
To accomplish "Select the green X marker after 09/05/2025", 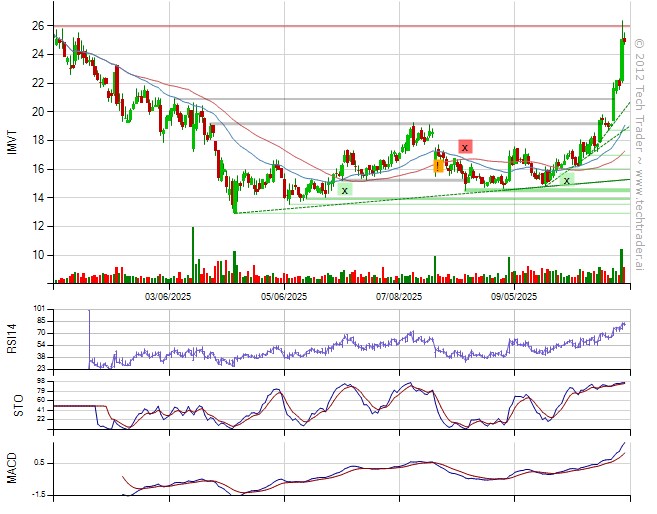I will (566, 180).
